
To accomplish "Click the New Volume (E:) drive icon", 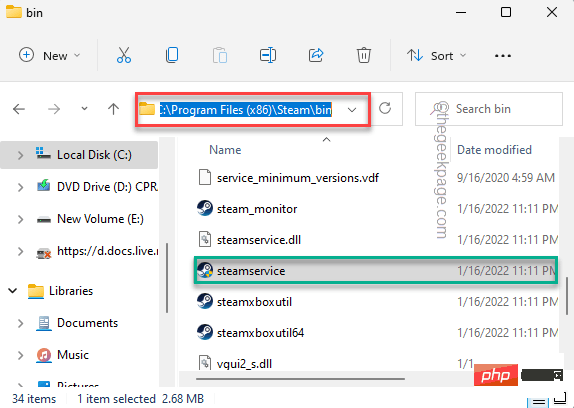I will tap(44, 220).
